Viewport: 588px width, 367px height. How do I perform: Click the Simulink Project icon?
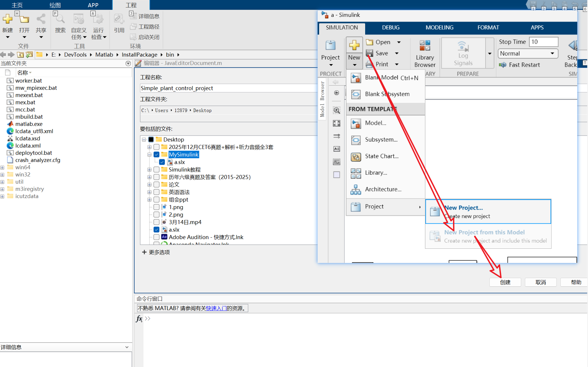pyautogui.click(x=330, y=46)
